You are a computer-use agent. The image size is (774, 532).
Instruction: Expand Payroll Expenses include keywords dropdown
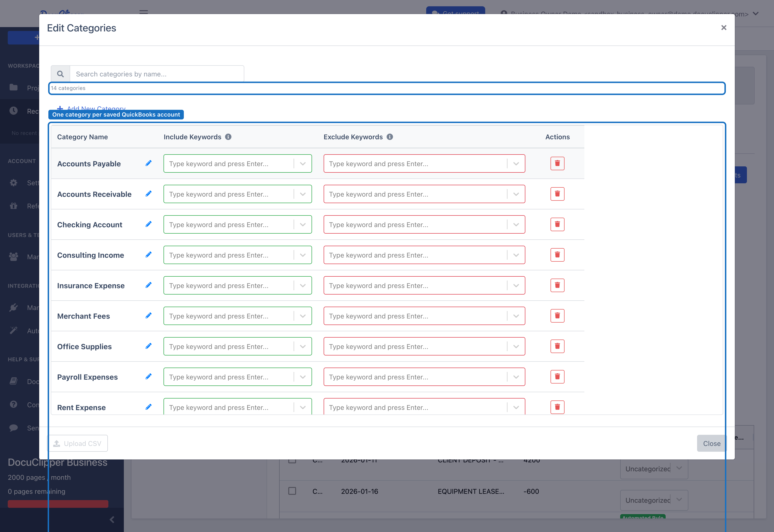pos(303,377)
